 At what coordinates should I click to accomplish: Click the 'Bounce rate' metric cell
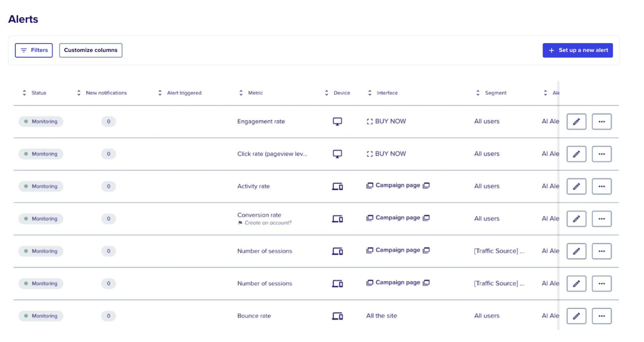(x=254, y=316)
